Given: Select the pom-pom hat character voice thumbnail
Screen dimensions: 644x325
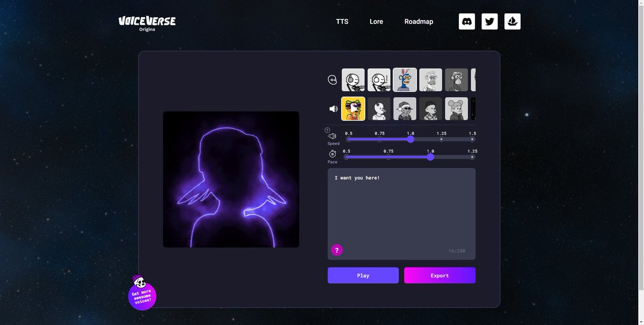Looking at the screenshot, I should point(456,109).
